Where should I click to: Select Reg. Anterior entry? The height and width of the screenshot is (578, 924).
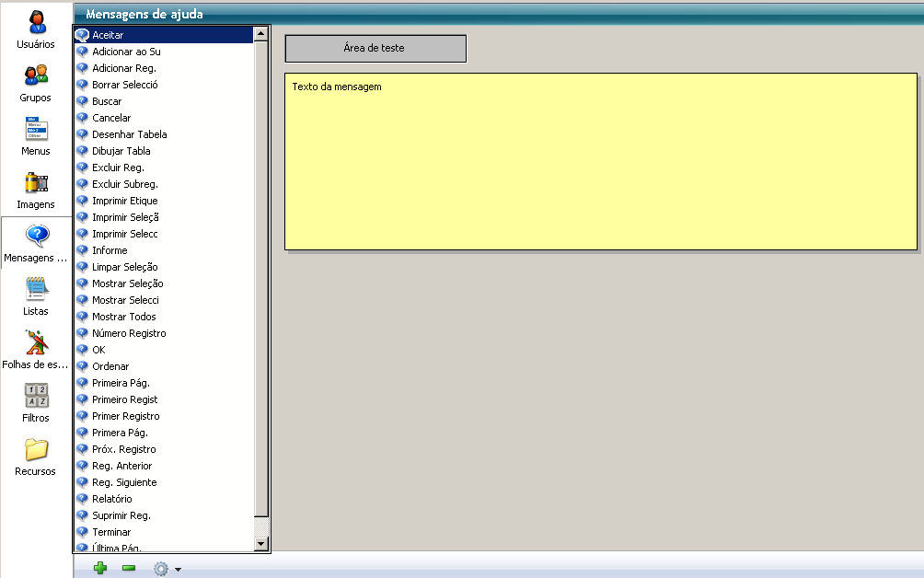[x=164, y=466]
